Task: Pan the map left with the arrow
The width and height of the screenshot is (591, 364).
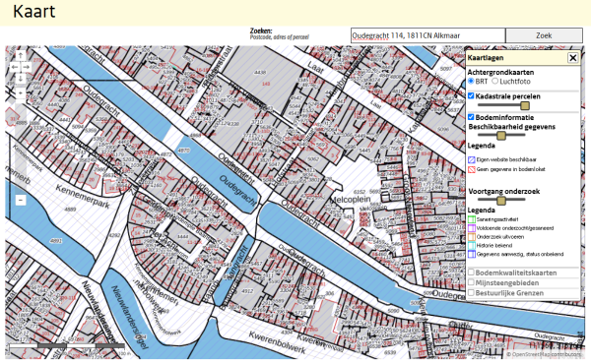Action: click(x=15, y=67)
